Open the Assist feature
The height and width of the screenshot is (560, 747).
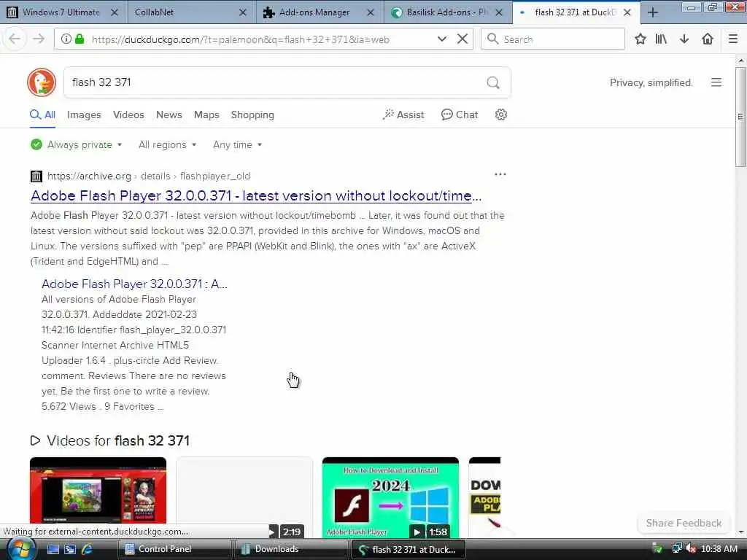click(x=403, y=114)
